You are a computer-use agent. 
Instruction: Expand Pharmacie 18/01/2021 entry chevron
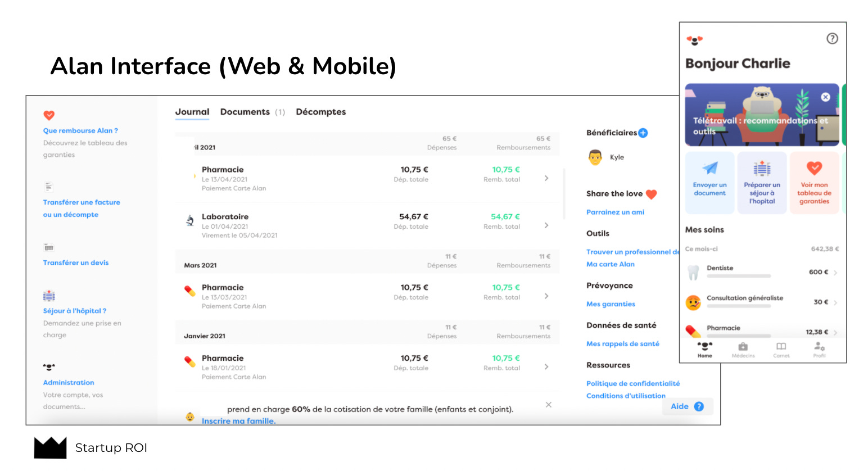pyautogui.click(x=546, y=367)
